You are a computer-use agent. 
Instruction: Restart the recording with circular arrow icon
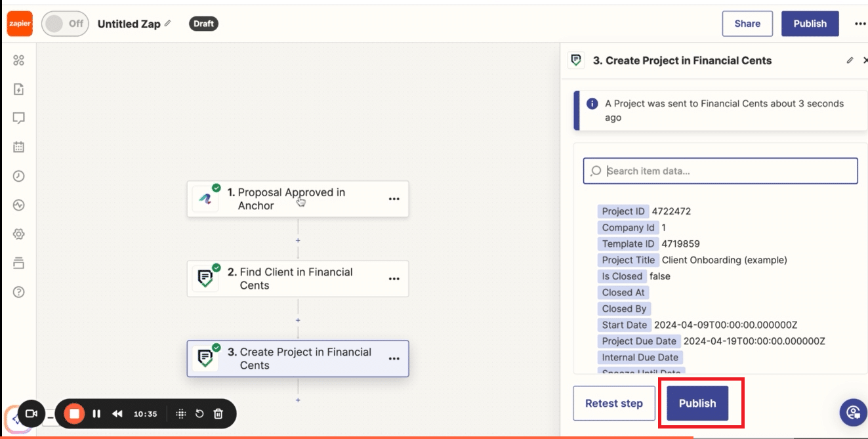point(199,414)
